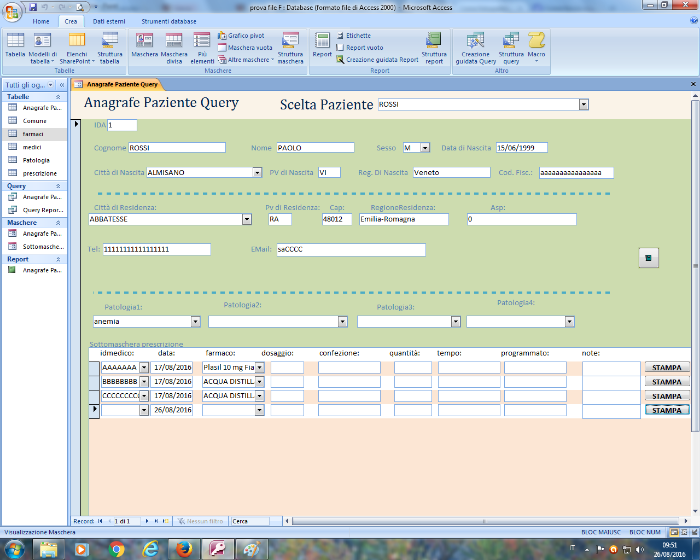Open Internet Explorer from the taskbar
Screen dimensions: 700x560
tap(150, 549)
